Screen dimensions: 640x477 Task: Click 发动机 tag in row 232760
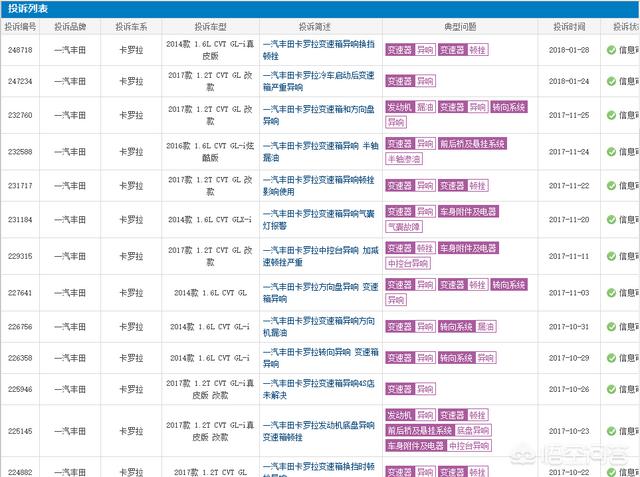tap(399, 106)
